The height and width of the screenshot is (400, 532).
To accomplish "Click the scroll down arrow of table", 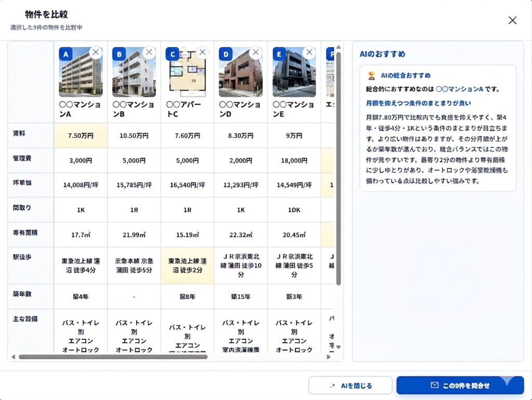I will point(338,347).
